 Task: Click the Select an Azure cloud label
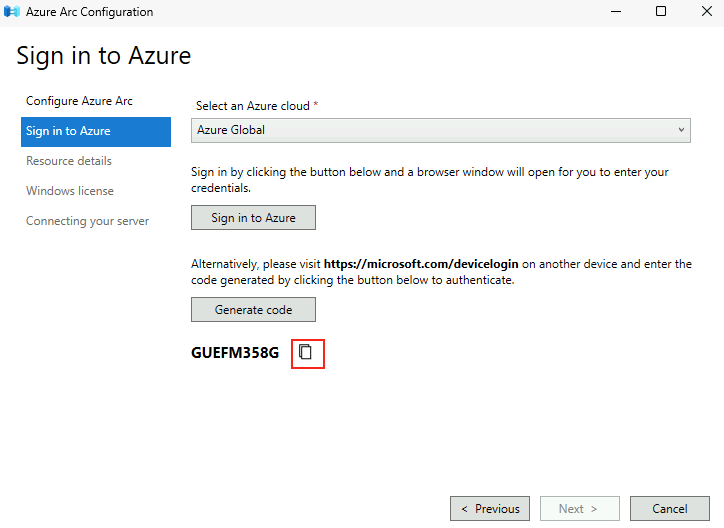(x=253, y=106)
